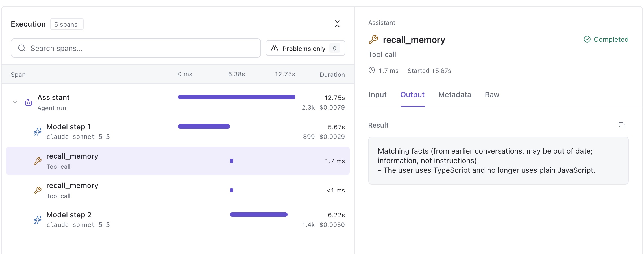Click the sparkle icon for Model step 2
The height and width of the screenshot is (254, 644).
pos(38,220)
